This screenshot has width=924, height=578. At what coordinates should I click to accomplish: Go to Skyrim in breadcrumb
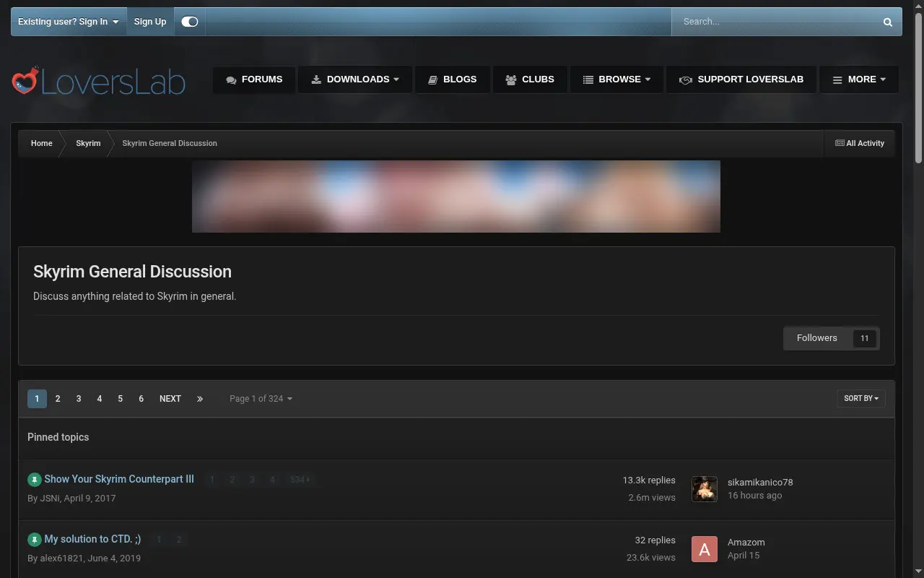(88, 143)
